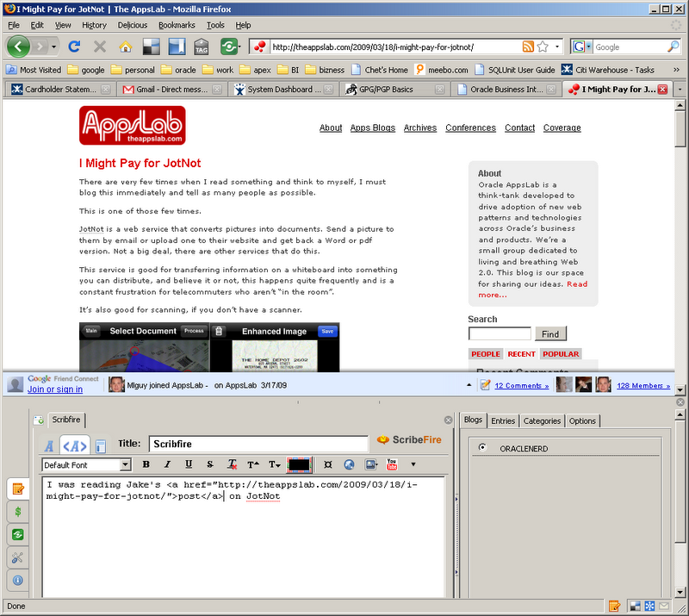Switch to preview mode in ScribeFire
Screen dimensions: 689x616
100,445
